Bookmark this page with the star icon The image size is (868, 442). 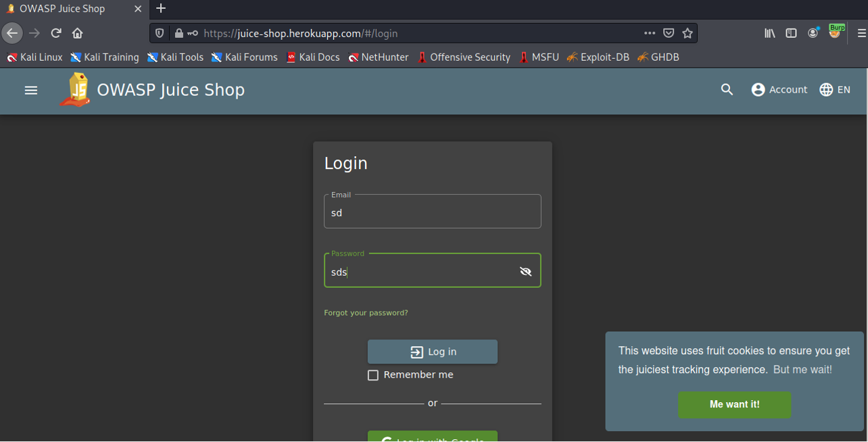click(688, 33)
